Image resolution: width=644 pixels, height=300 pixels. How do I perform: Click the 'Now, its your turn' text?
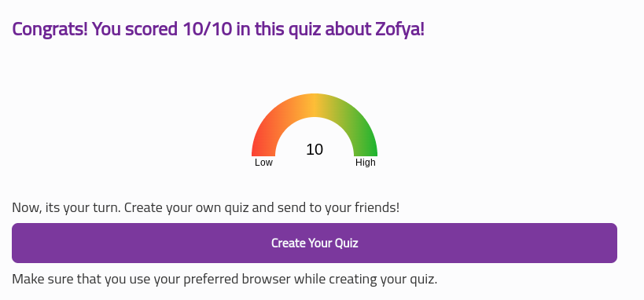click(66, 207)
